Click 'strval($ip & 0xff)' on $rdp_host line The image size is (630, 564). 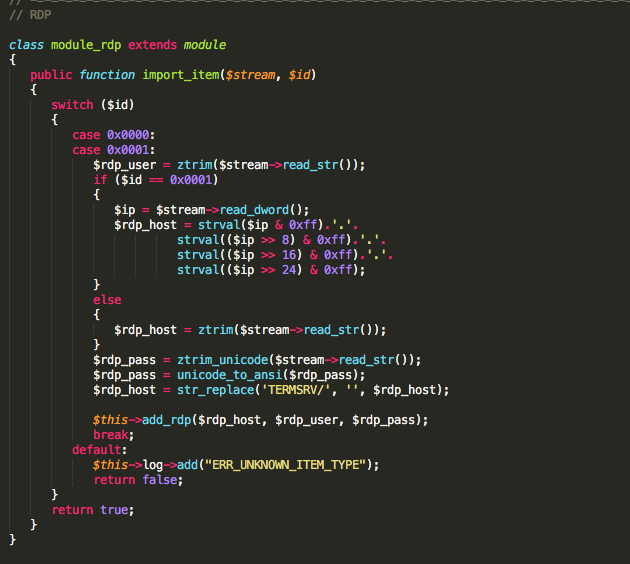coord(261,225)
